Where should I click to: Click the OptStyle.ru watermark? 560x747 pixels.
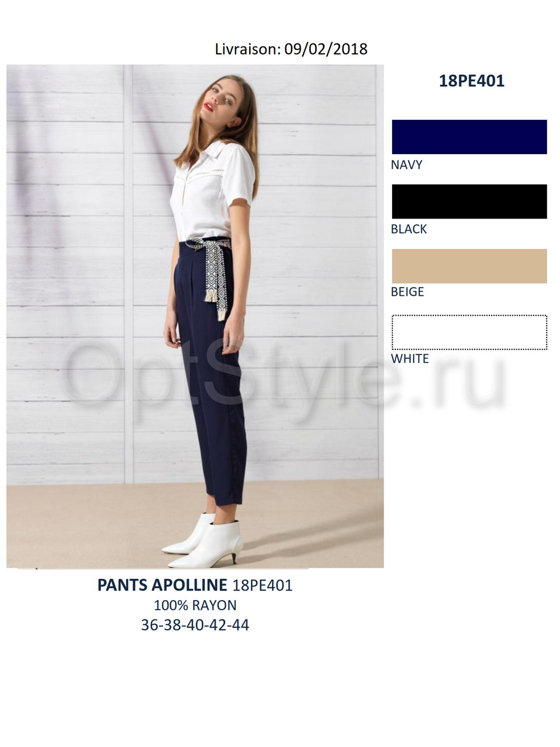(x=283, y=375)
